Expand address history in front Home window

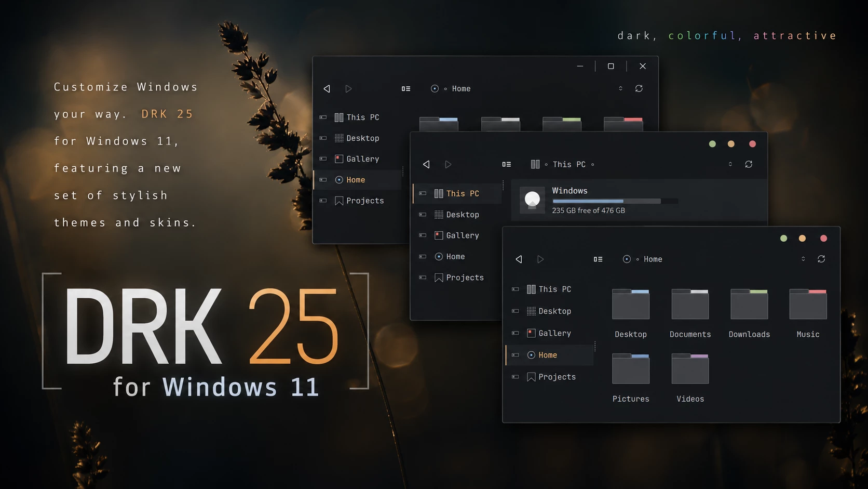coord(803,259)
